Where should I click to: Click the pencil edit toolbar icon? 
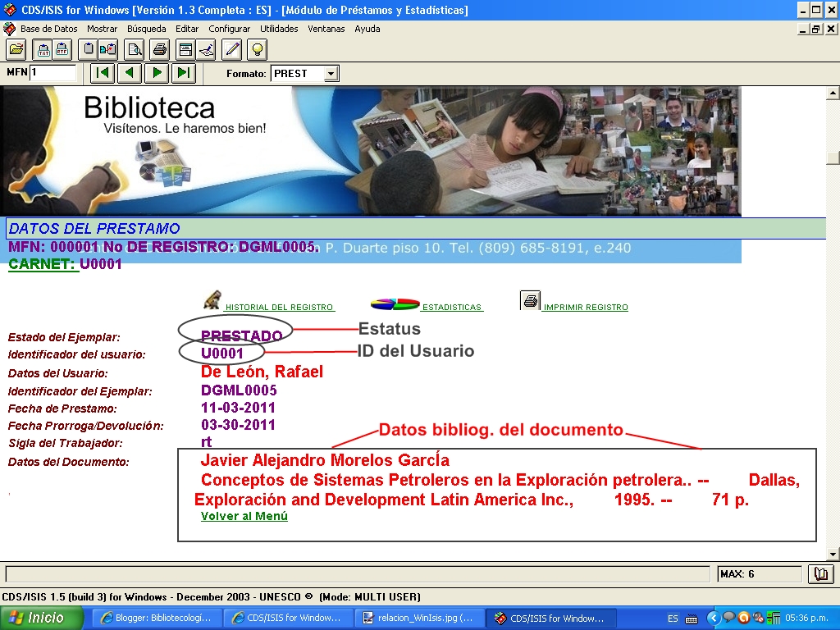pyautogui.click(x=232, y=49)
